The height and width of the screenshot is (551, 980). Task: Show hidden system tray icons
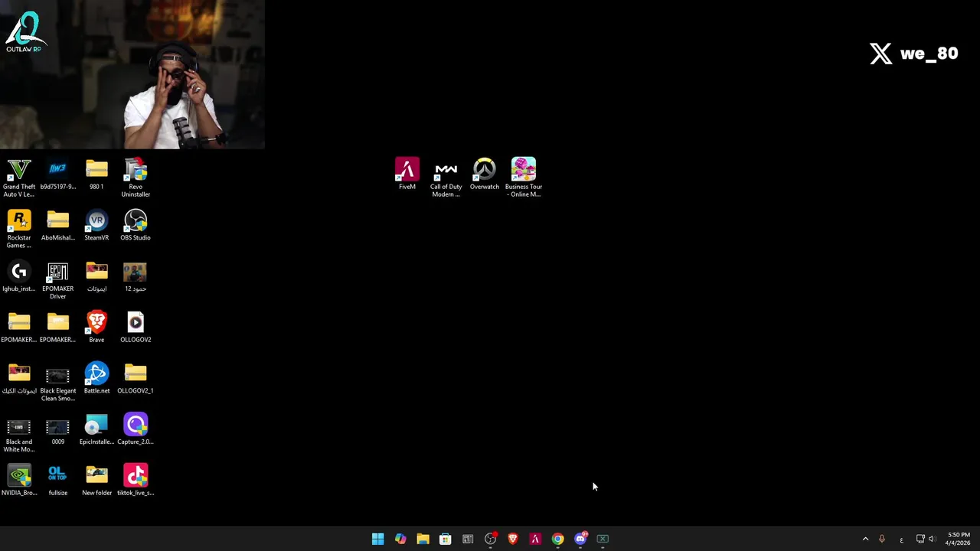coord(866,539)
